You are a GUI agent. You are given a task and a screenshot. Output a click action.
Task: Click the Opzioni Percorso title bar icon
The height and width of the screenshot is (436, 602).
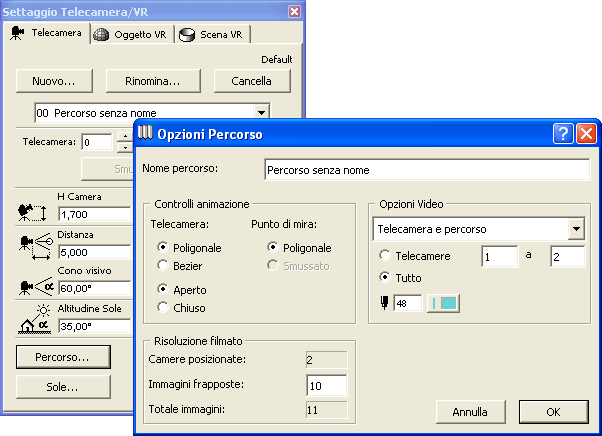[146, 133]
